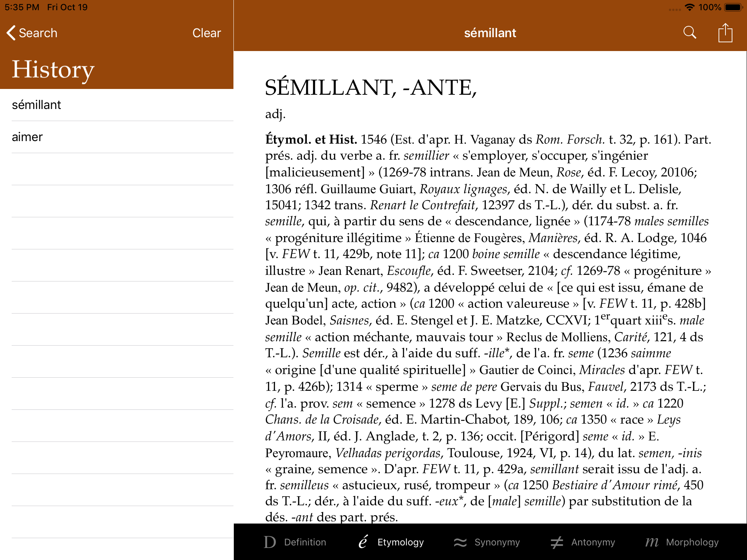This screenshot has width=747, height=560.
Task: Tap the back chevron arrow
Action: tap(11, 33)
